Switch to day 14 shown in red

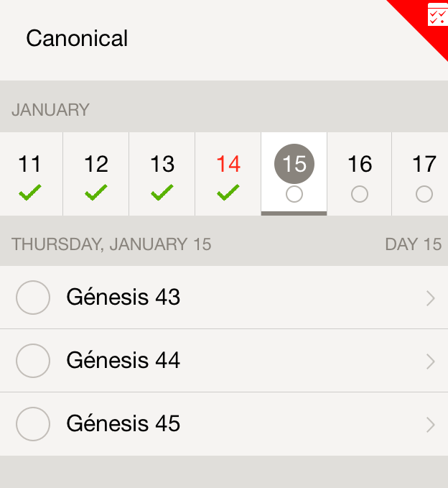tap(228, 165)
